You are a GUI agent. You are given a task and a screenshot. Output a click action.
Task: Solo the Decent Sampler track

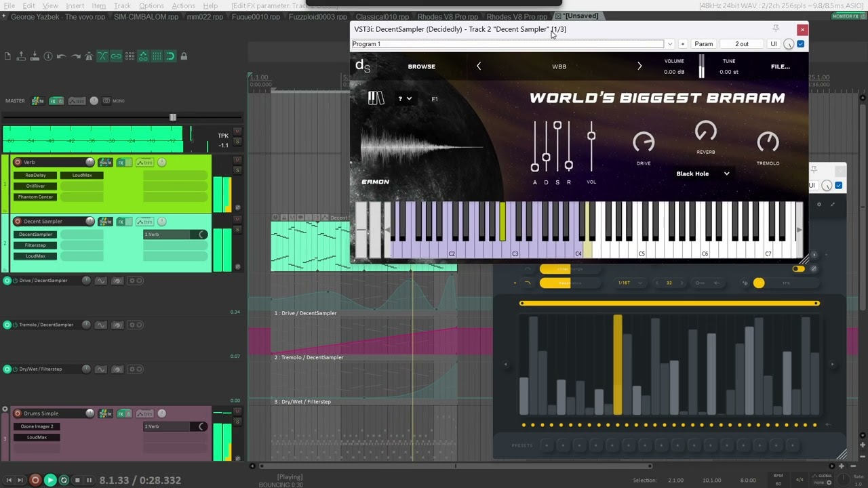tap(237, 228)
